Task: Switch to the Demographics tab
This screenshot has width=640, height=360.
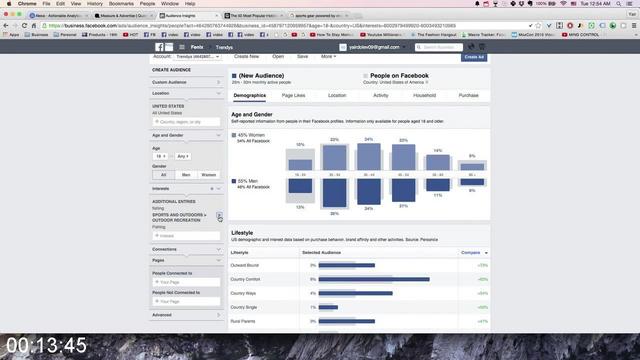Action: tap(249, 96)
